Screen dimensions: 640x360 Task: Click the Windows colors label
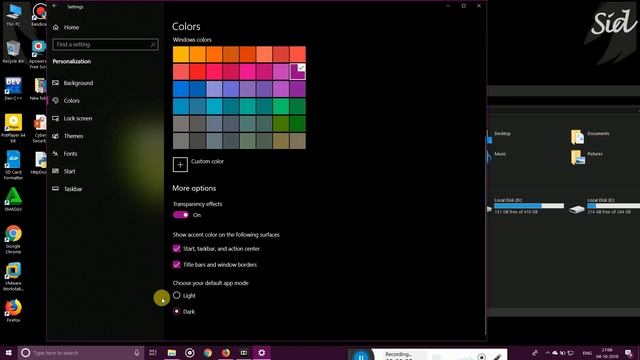tap(192, 40)
